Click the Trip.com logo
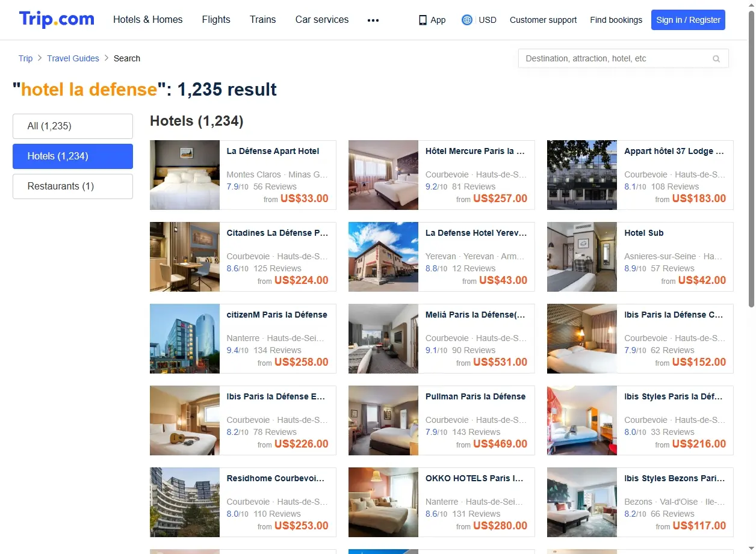756x554 pixels. click(x=57, y=19)
